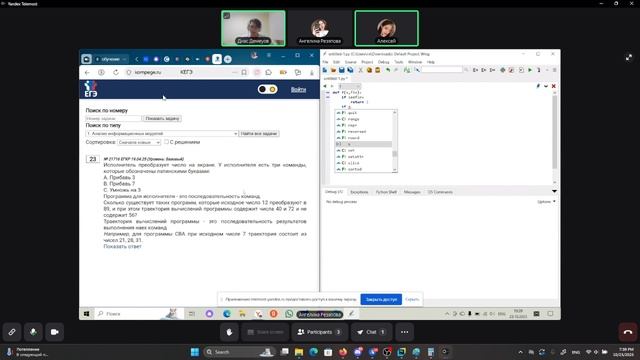This screenshot has height=360, width=640.
Task: Switch to the Python Shell tab
Action: point(386,192)
